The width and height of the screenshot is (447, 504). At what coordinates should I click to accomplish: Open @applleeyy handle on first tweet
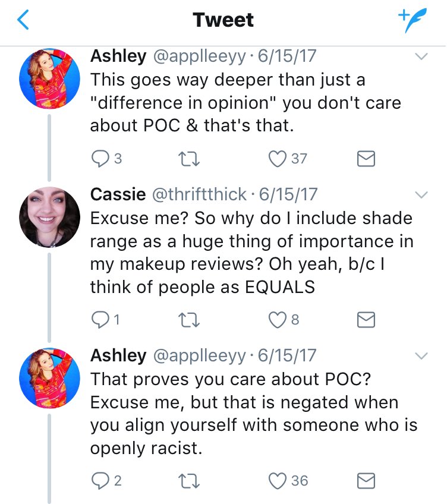199,56
